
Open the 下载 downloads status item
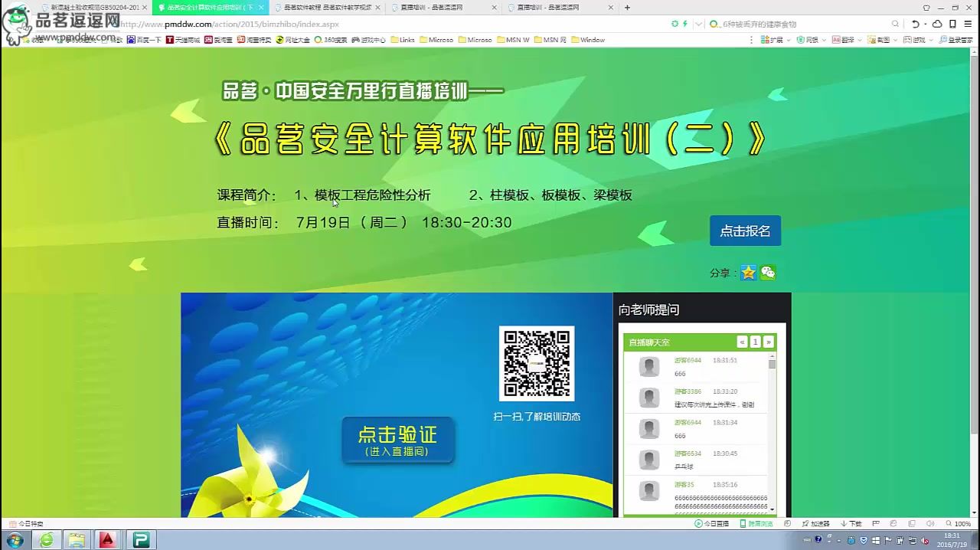click(851, 524)
